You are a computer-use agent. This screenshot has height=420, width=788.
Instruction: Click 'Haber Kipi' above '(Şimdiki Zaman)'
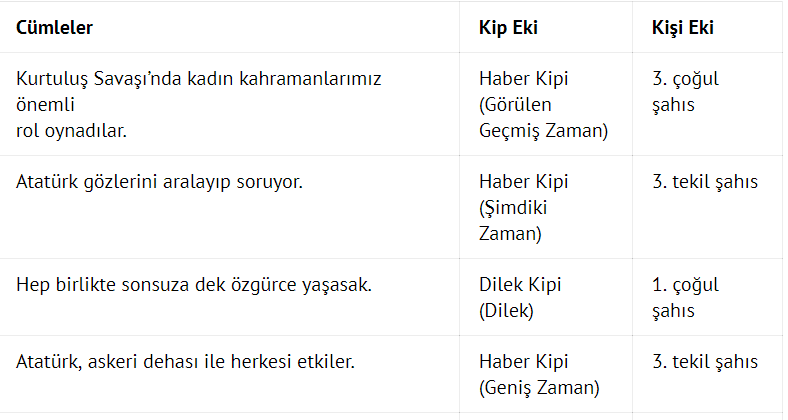tap(524, 182)
